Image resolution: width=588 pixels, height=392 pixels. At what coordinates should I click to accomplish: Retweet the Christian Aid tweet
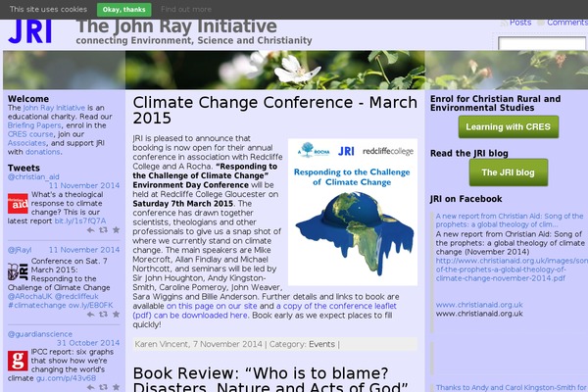tap(103, 230)
